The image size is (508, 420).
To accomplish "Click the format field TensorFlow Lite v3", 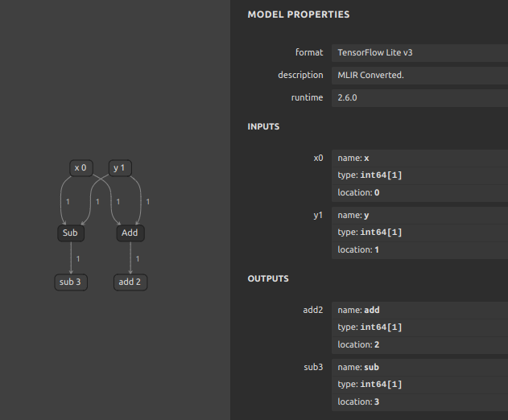I will (419, 53).
